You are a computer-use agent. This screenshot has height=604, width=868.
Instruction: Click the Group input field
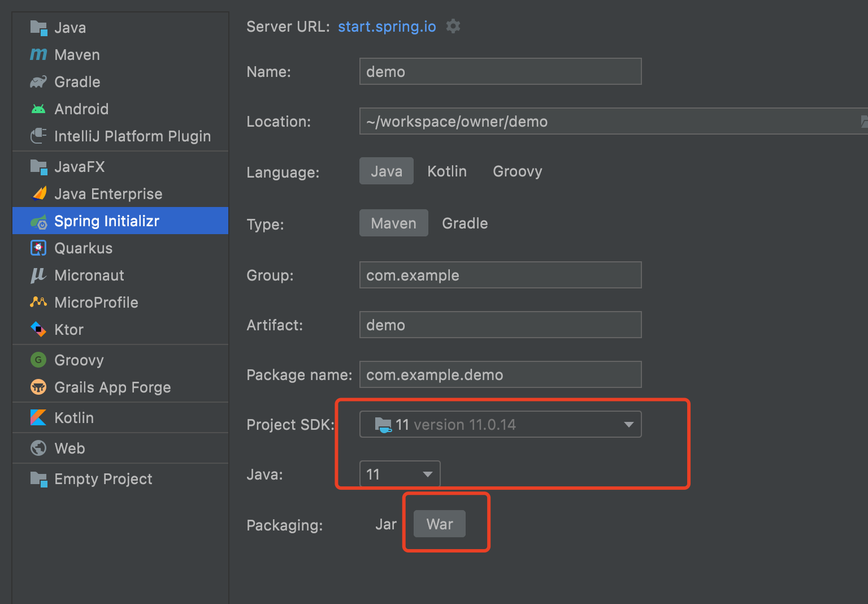click(500, 275)
